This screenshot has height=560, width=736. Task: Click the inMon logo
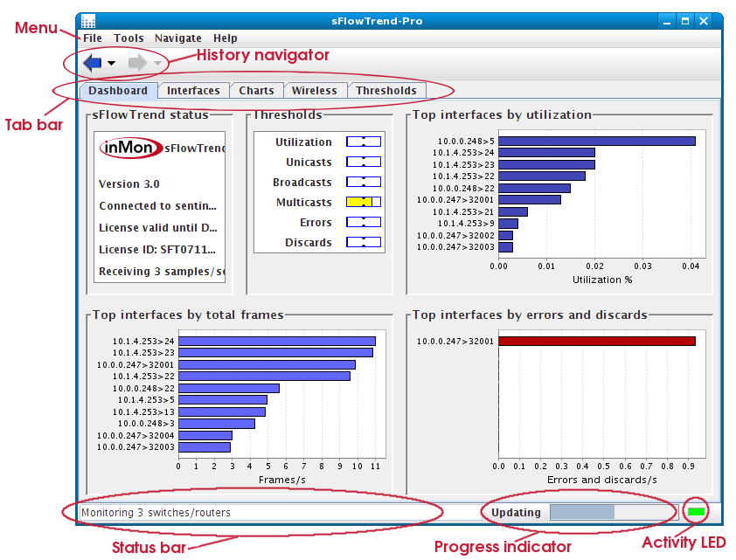coord(130,148)
